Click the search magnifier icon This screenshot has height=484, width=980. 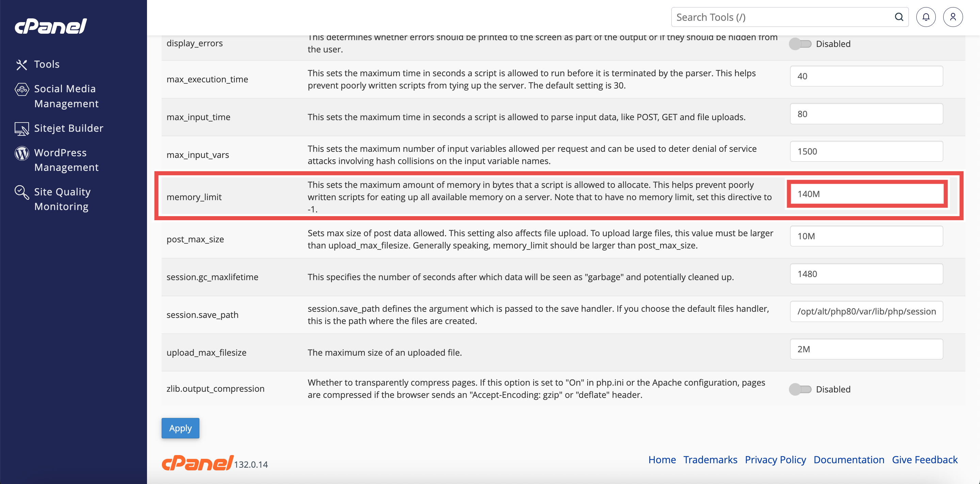coord(899,17)
